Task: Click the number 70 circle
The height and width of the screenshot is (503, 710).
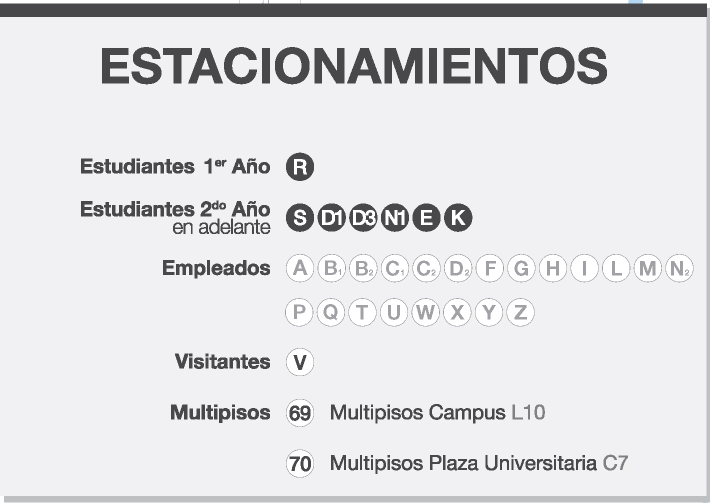Action: point(300,464)
